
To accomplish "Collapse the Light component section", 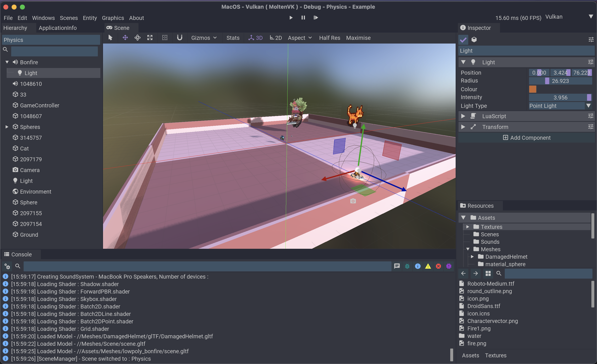I will tap(463, 62).
